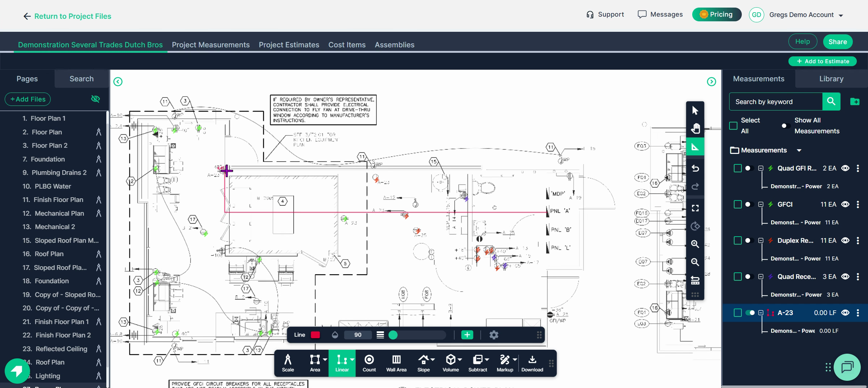Click the Add to Estimate button
Screen dimensions: 868x388
[822, 61]
